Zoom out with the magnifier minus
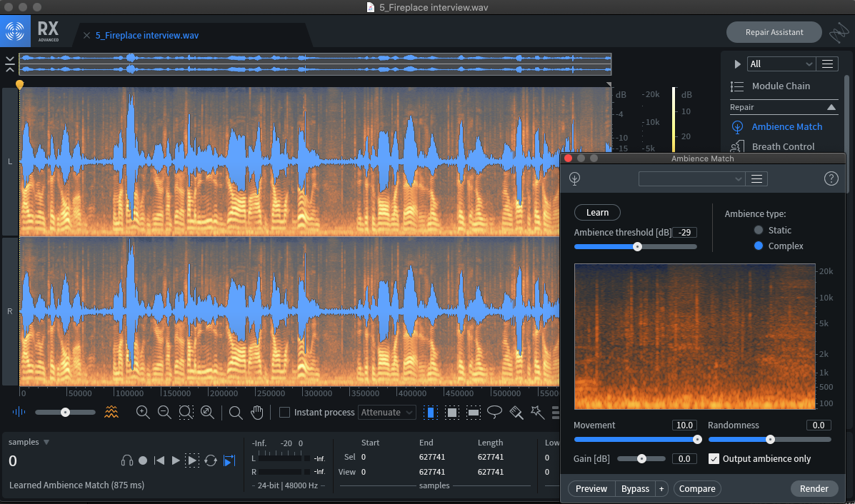 [164, 413]
